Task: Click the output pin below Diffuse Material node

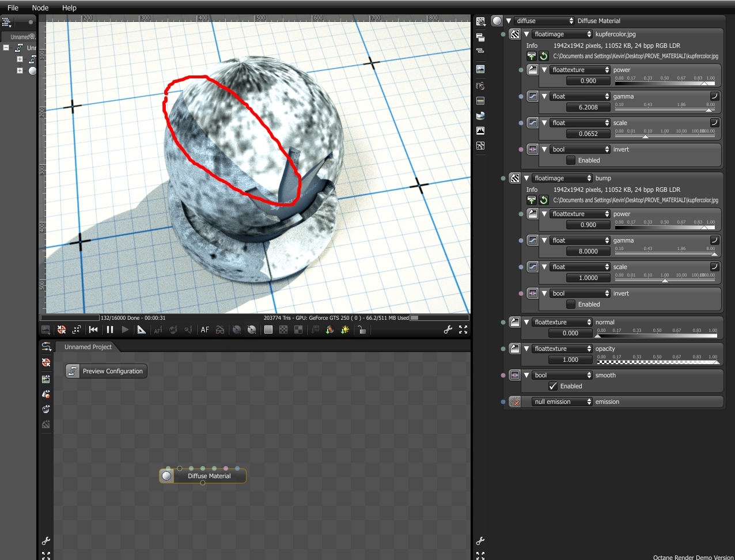Action: click(x=203, y=483)
